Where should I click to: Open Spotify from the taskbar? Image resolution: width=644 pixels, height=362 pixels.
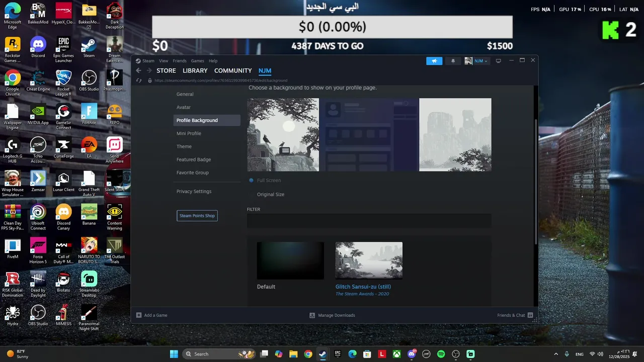coord(441,354)
